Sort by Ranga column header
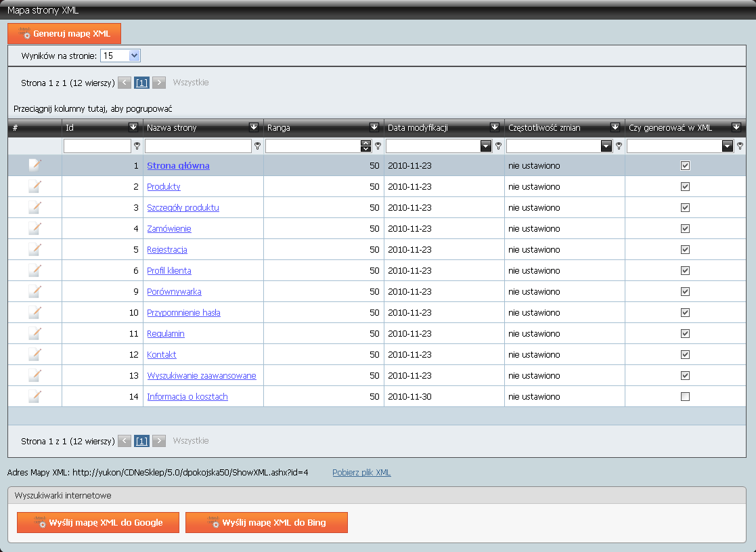This screenshot has width=756, height=552. (x=279, y=127)
